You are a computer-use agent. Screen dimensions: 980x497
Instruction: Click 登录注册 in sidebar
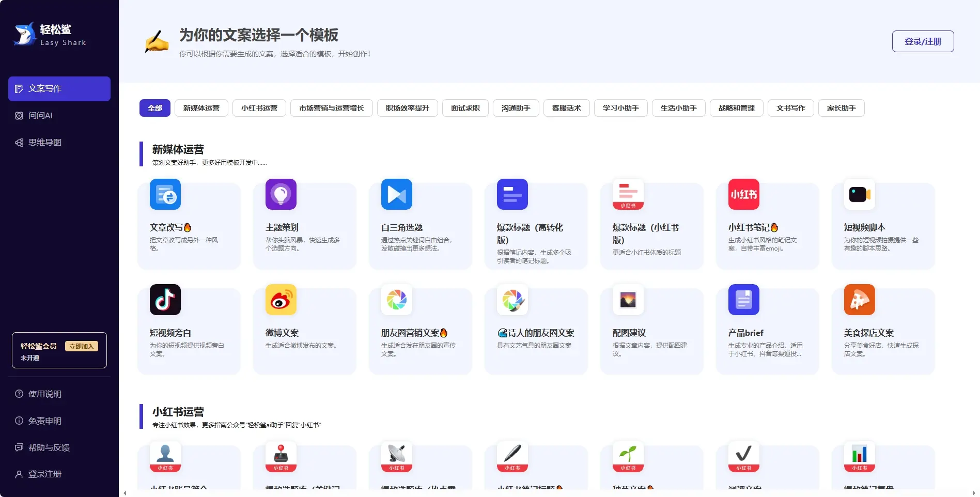[x=59, y=474]
